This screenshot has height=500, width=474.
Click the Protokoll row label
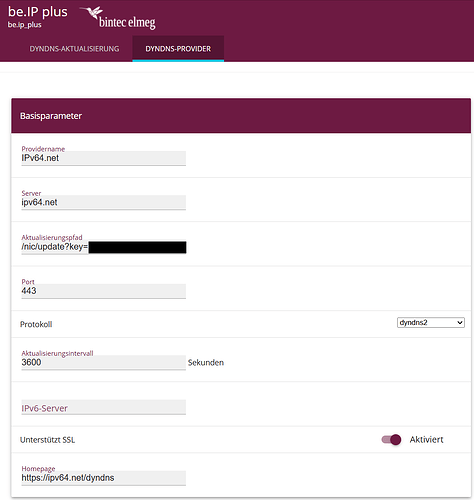pyautogui.click(x=36, y=324)
